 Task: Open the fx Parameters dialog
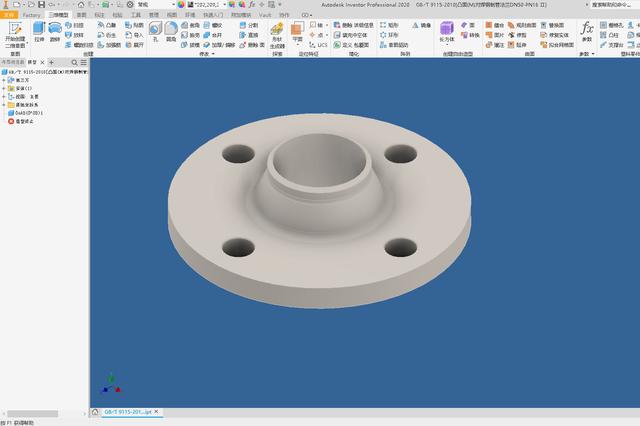pos(587,32)
